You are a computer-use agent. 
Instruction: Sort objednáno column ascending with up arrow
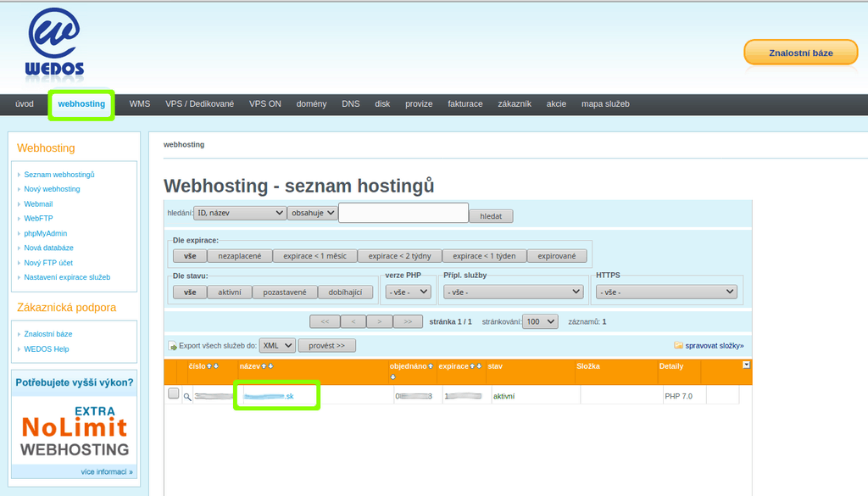point(431,366)
